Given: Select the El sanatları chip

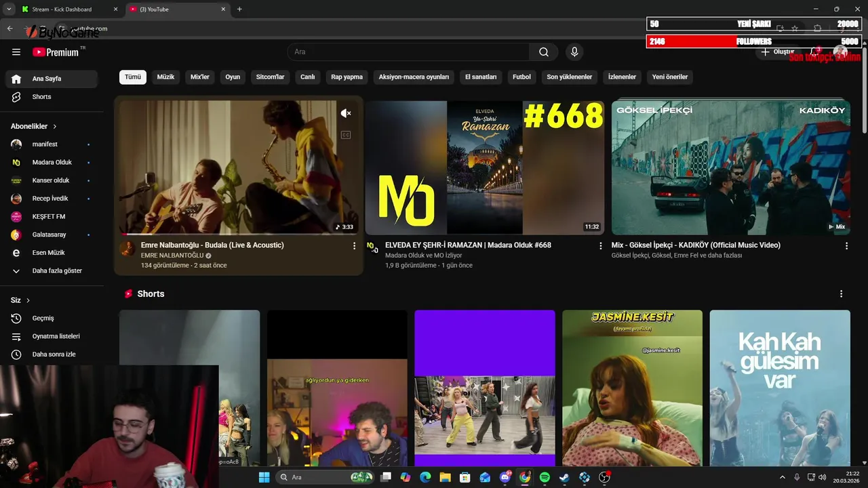Looking at the screenshot, I should pos(481,77).
